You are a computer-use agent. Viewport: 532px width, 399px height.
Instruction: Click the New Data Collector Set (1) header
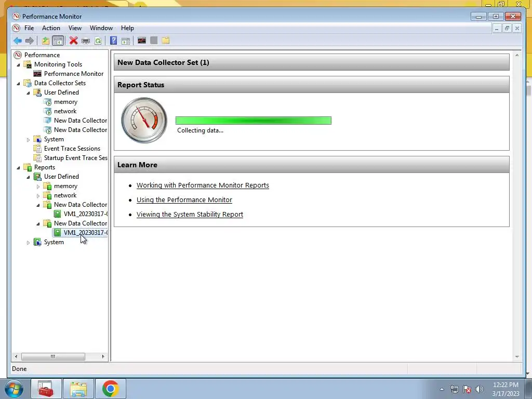click(312, 62)
